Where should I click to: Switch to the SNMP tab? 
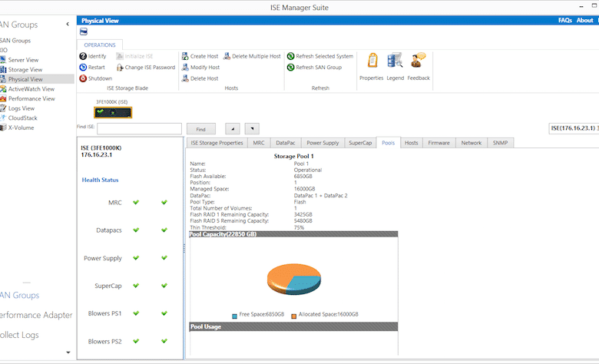(x=500, y=143)
